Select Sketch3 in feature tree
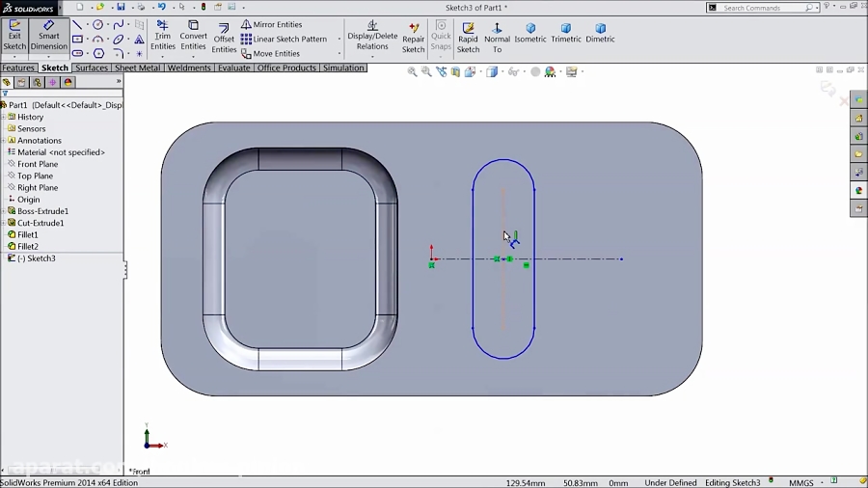 tap(32, 258)
